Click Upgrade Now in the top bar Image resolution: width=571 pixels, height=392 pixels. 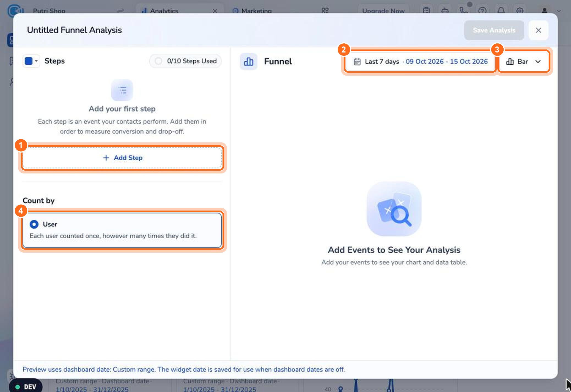pos(383,11)
